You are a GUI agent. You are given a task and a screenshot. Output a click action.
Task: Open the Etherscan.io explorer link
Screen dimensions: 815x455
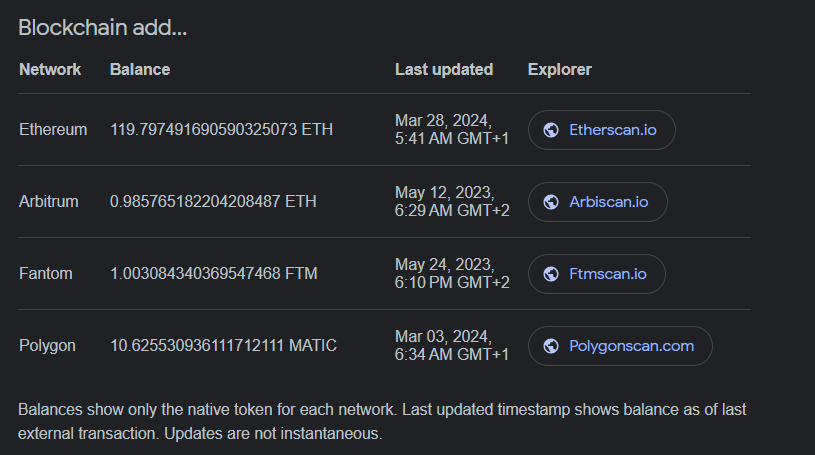(x=602, y=130)
